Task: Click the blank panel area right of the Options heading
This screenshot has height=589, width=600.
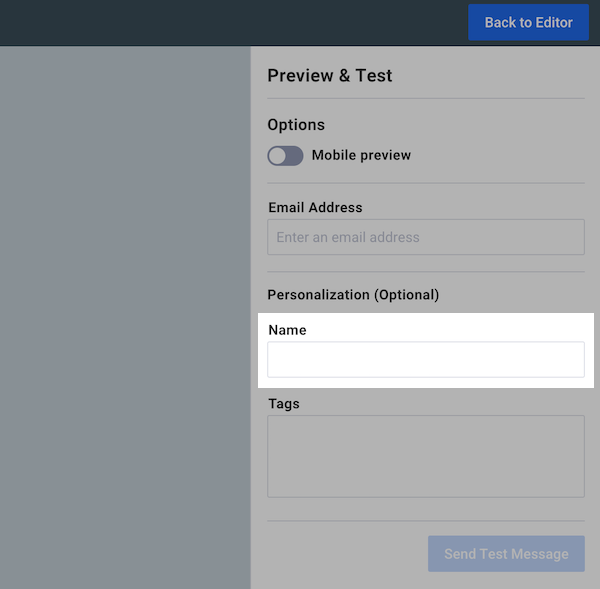Action: pos(450,125)
